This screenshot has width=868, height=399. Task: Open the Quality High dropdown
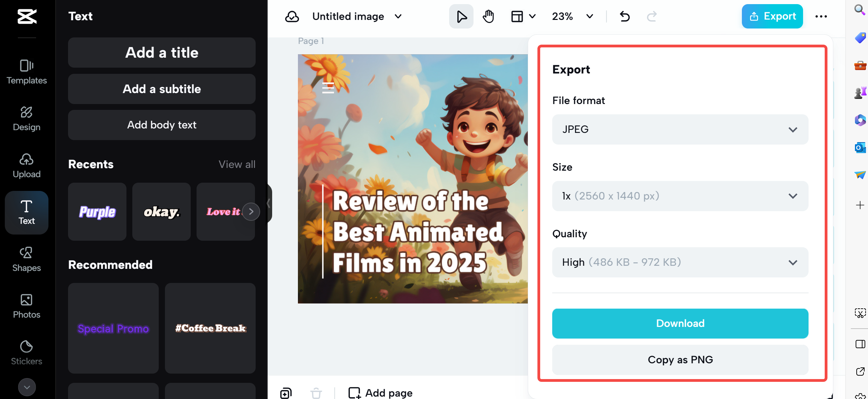pos(680,262)
